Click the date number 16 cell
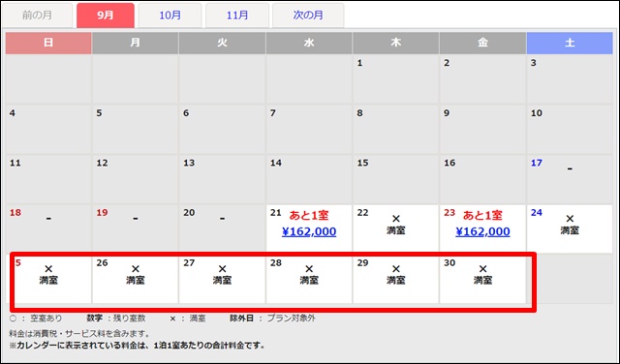620x364 pixels. [482, 179]
